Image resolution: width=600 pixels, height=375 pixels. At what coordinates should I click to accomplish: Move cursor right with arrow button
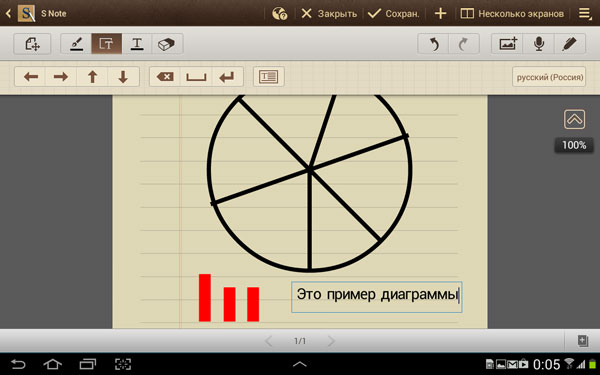pyautogui.click(x=61, y=77)
